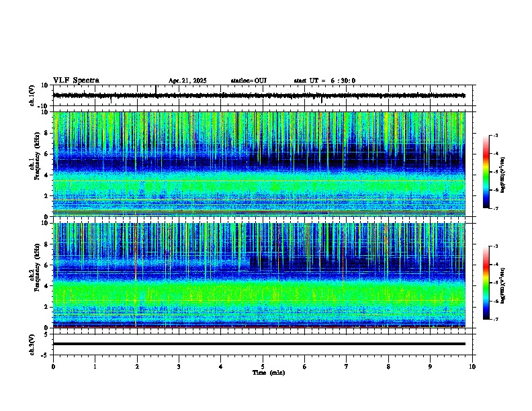532x411 pixels.
Task: Click the ch.1 color scale units label
Action: pos(503,175)
